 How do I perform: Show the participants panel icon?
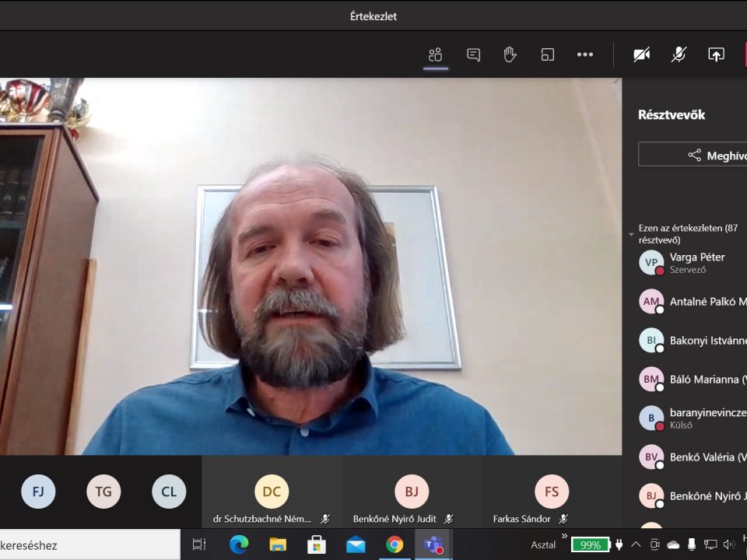tap(435, 54)
